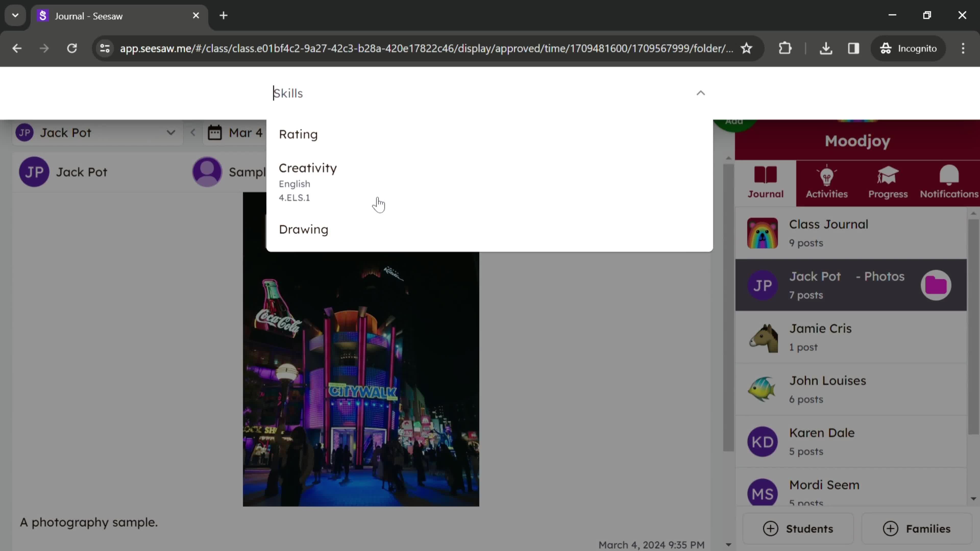Click the browser forward arrow
Image resolution: width=980 pixels, height=551 pixels.
pos(44,48)
